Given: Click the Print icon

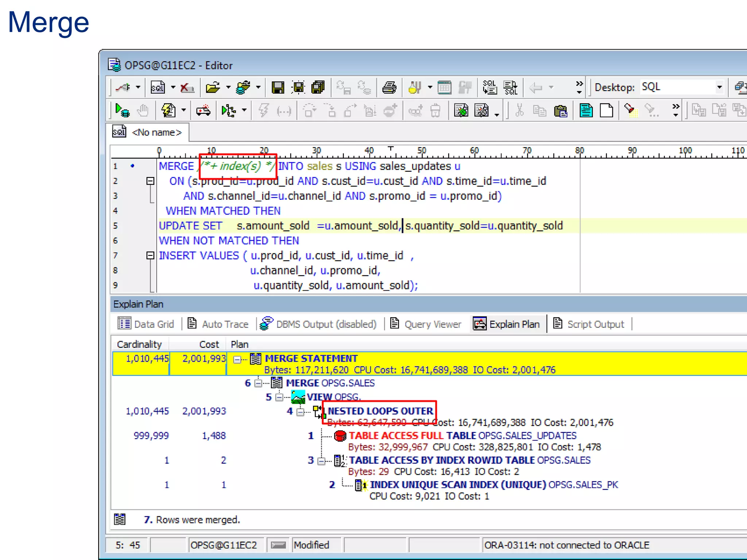Looking at the screenshot, I should [x=389, y=87].
